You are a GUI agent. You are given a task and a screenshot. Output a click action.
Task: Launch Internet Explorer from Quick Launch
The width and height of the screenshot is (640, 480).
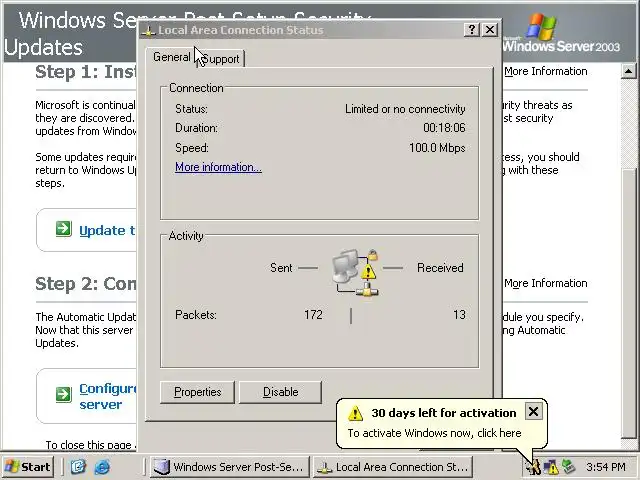(102, 467)
